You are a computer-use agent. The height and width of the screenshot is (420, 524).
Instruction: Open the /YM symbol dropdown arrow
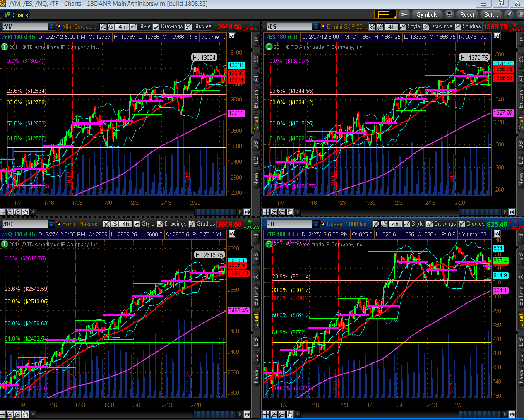point(51,26)
